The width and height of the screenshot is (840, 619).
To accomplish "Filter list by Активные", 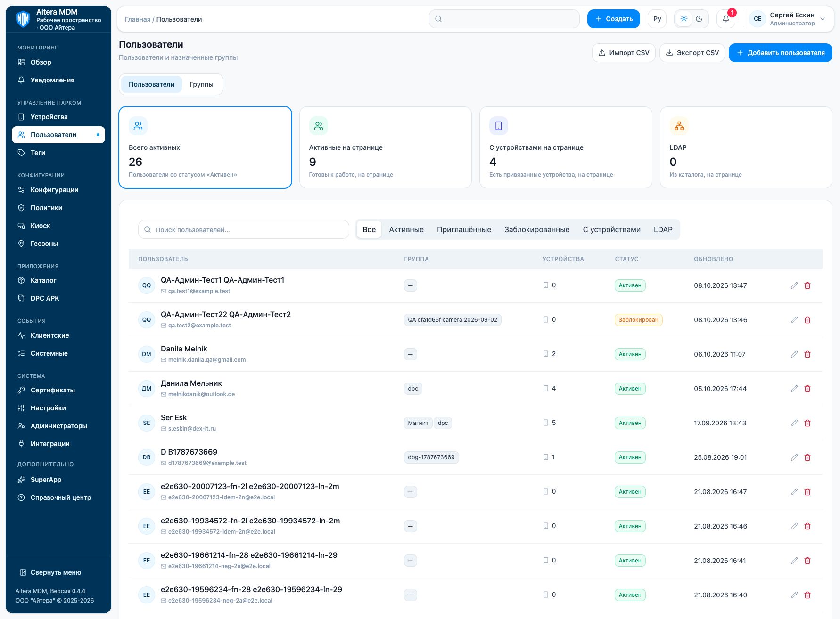I will 406,229.
